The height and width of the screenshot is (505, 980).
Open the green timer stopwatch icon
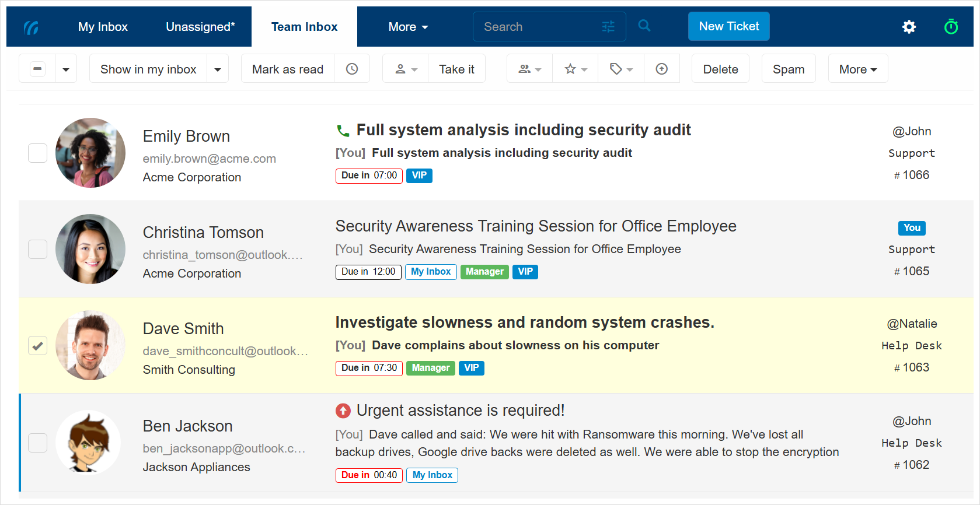coord(951,27)
